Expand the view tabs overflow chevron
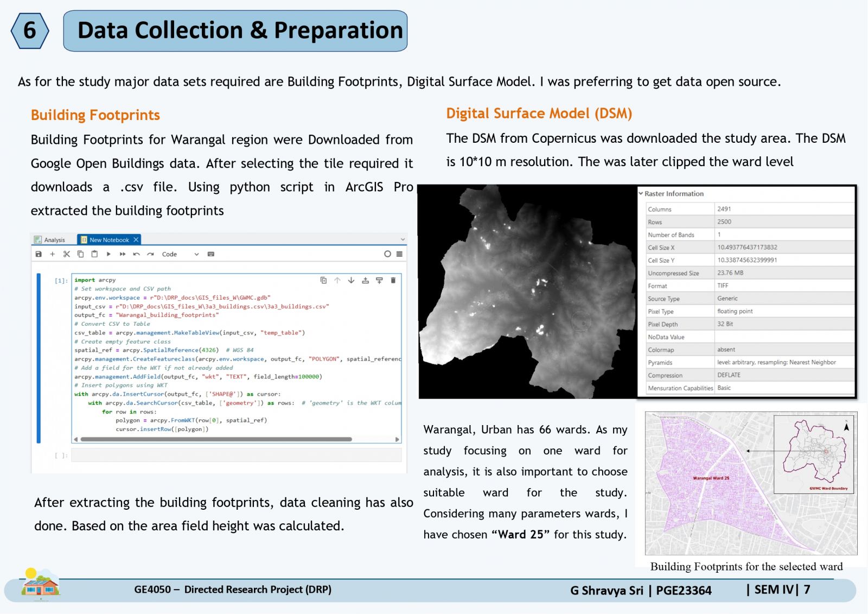Screen dimensions: 868x614 (403, 239)
